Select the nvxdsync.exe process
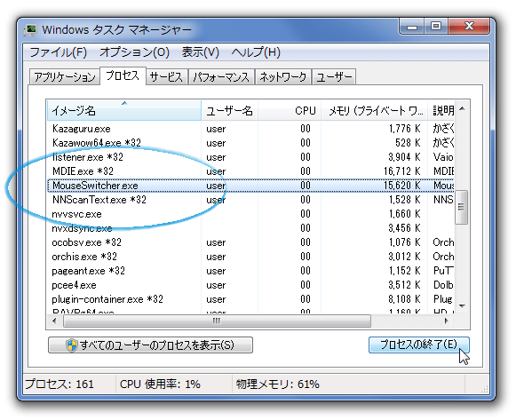This screenshot has width=516, height=420. pyautogui.click(x=250, y=228)
